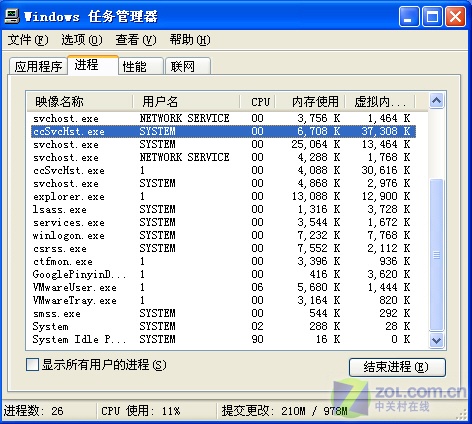472x424 pixels.
Task: Select the VMwareTray.exe process
Action: click(x=223, y=300)
